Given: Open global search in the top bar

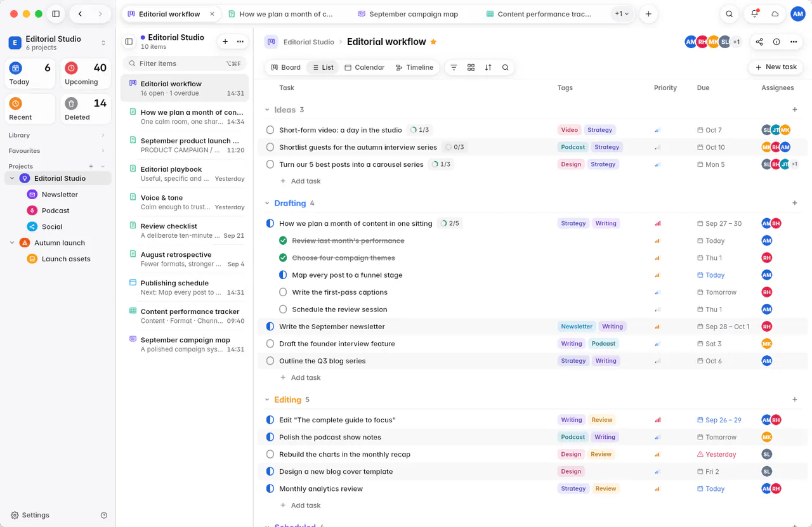Looking at the screenshot, I should click(730, 14).
